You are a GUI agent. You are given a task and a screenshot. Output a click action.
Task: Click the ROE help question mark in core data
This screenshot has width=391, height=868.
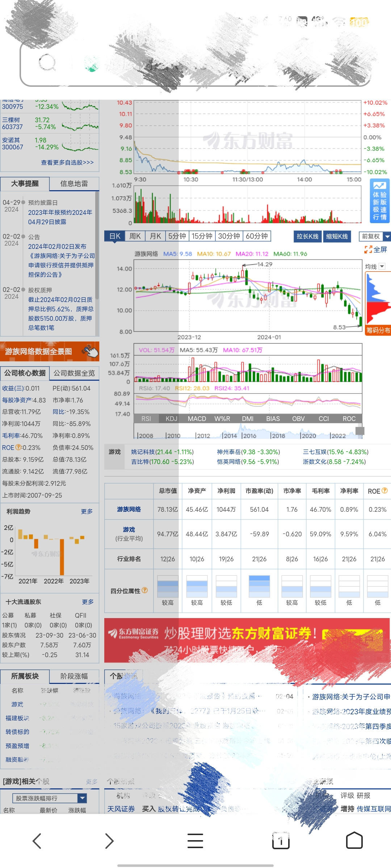(18, 447)
